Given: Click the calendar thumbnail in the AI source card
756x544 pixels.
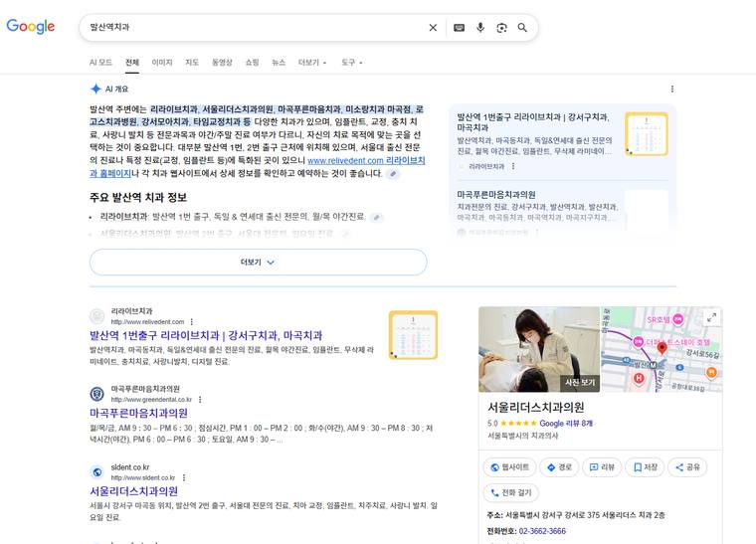Looking at the screenshot, I should 646,134.
